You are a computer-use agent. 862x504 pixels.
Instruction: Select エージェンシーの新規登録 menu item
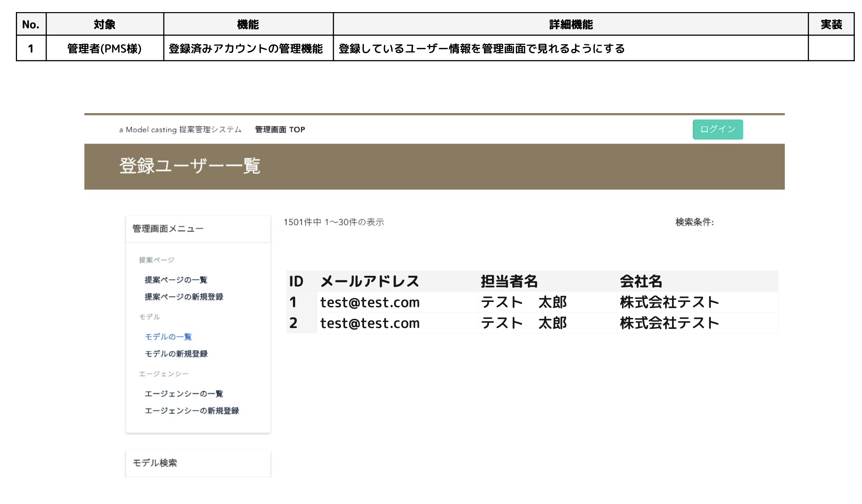(x=191, y=411)
